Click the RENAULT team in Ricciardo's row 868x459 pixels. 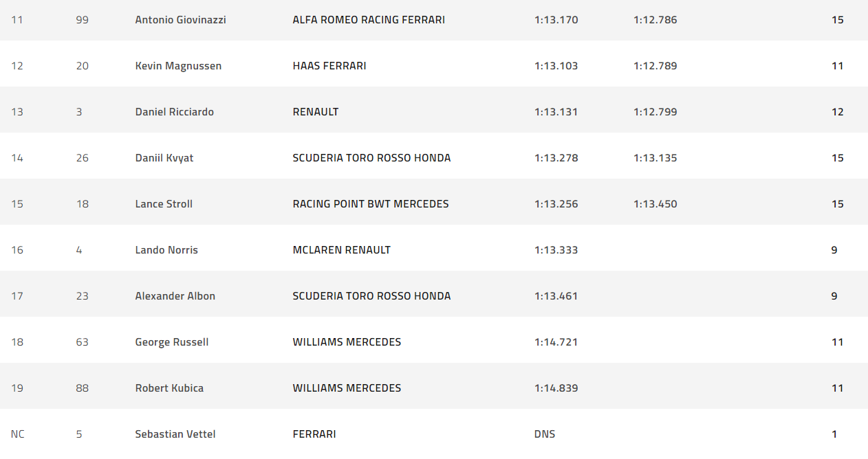tap(315, 112)
